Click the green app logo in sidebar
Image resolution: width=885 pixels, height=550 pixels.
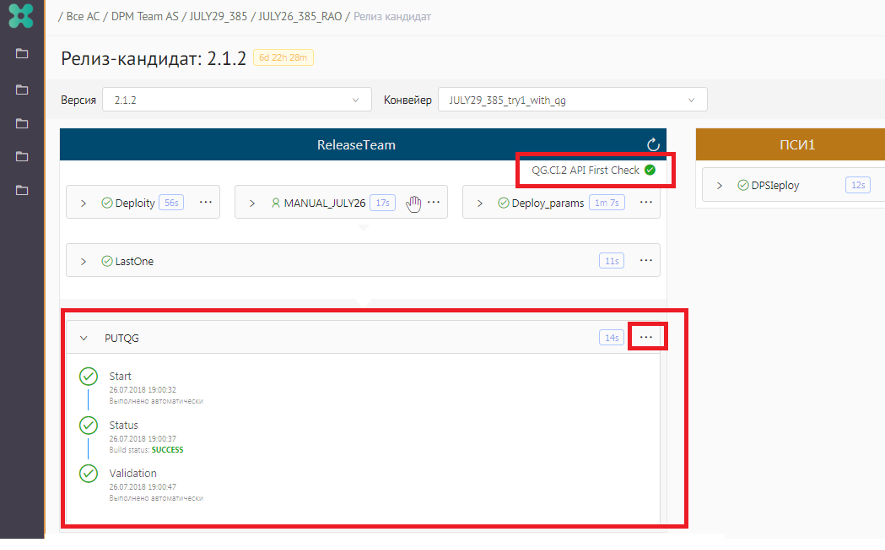click(21, 16)
